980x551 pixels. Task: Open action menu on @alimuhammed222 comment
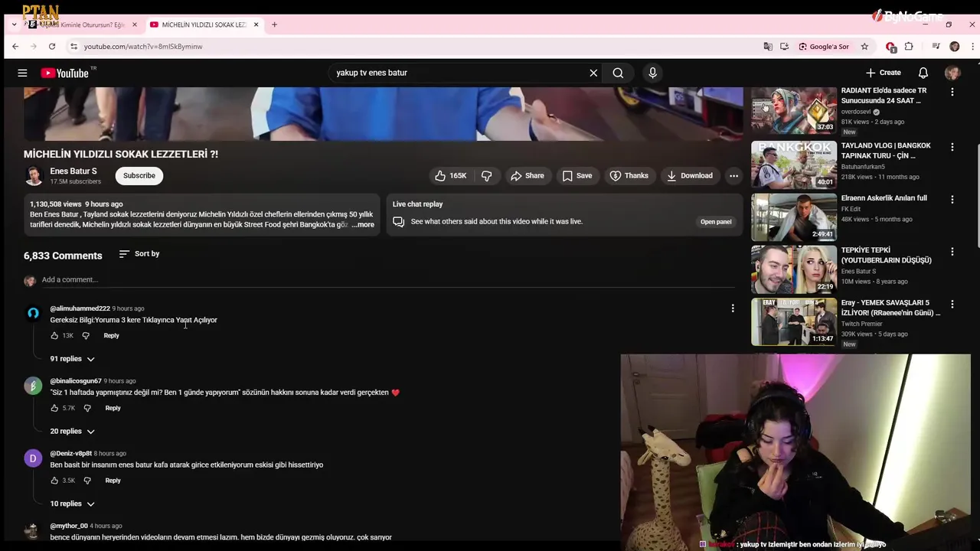coord(733,308)
